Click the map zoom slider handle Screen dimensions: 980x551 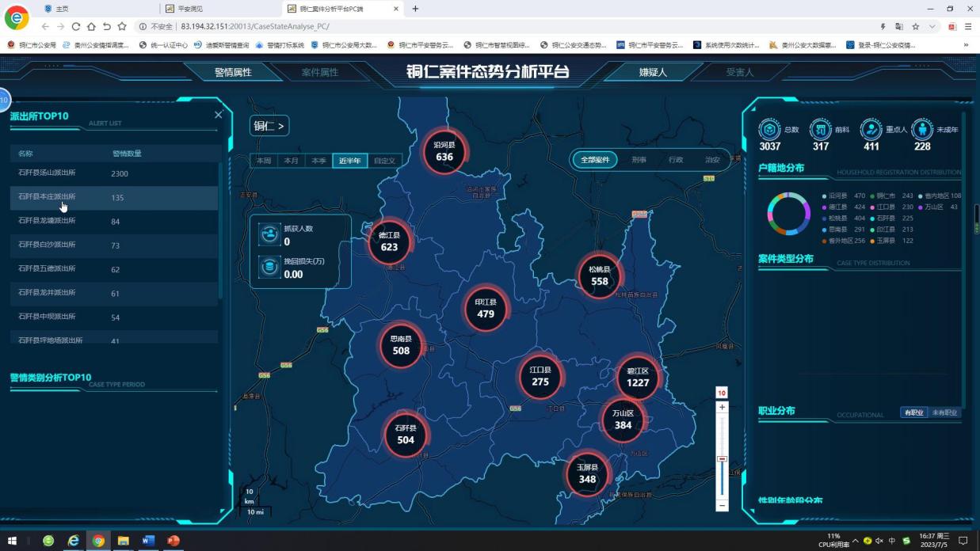(722, 459)
